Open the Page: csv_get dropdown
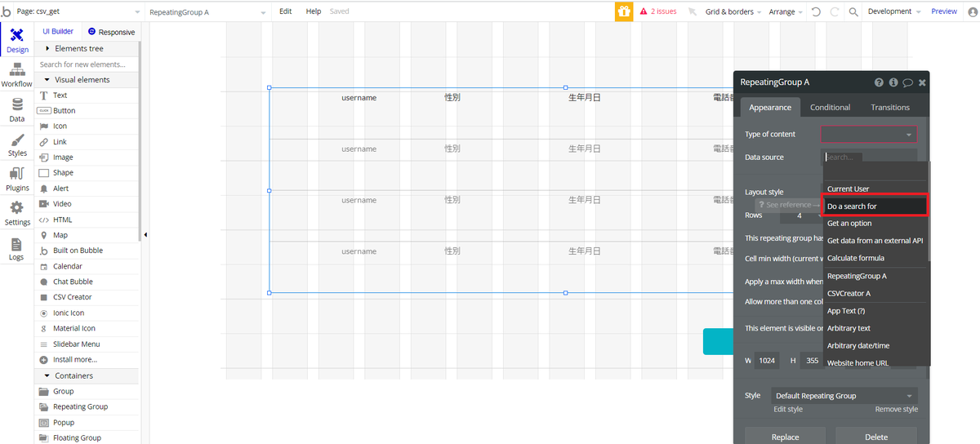 pos(78,11)
